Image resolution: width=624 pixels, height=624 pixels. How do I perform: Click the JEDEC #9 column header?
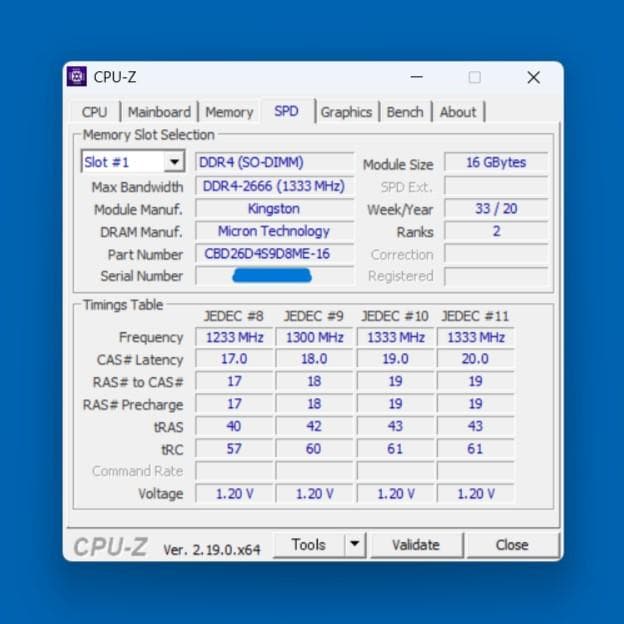coord(314,316)
